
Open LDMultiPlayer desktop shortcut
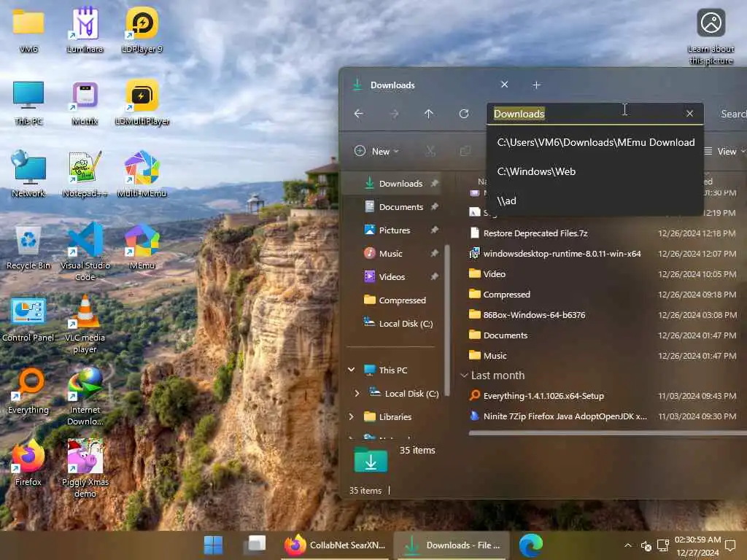(142, 102)
